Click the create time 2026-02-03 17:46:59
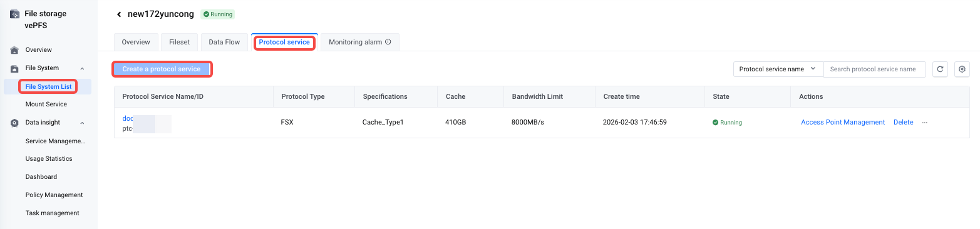Screen dimensions: 980x229 coord(635,123)
